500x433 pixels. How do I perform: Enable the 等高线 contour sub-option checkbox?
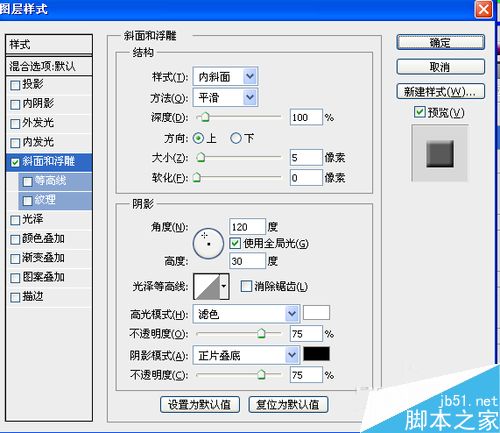click(27, 182)
